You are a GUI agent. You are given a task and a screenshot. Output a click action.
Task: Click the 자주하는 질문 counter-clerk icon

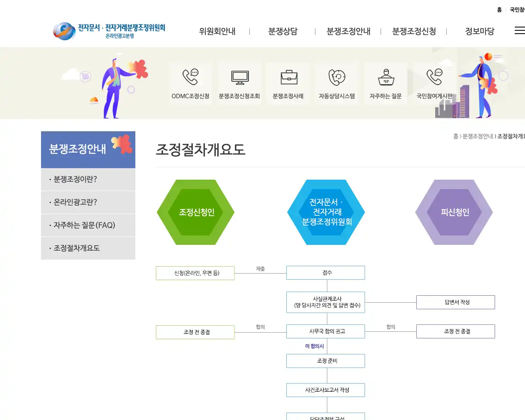click(385, 78)
